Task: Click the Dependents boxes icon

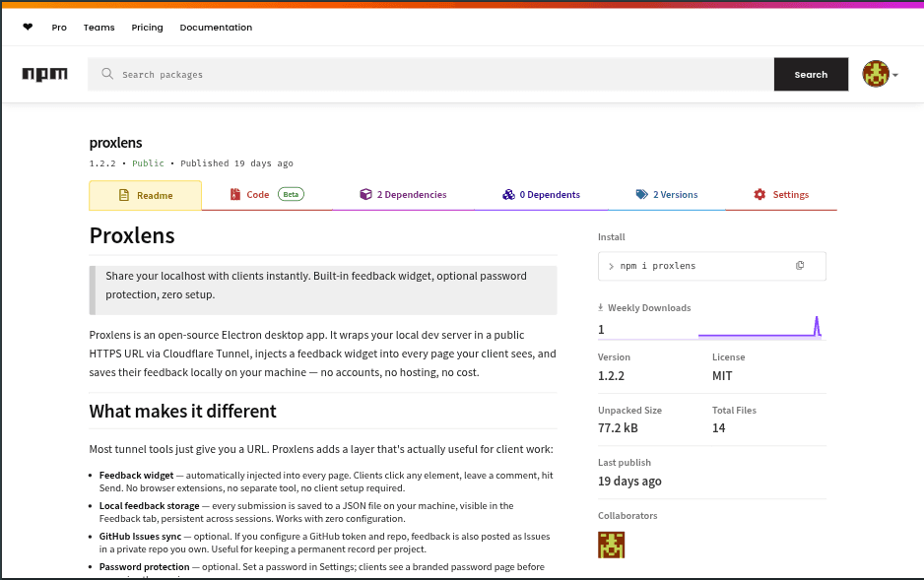Action: click(508, 195)
